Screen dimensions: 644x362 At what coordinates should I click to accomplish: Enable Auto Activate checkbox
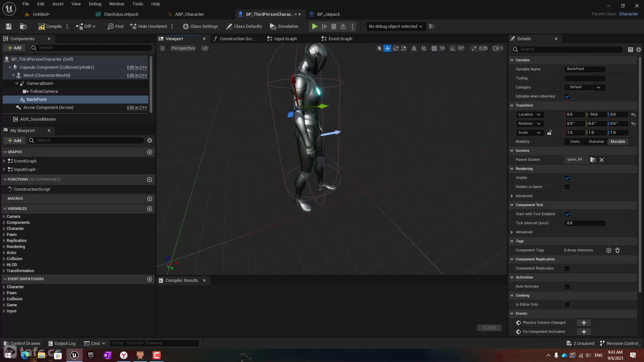(x=567, y=287)
